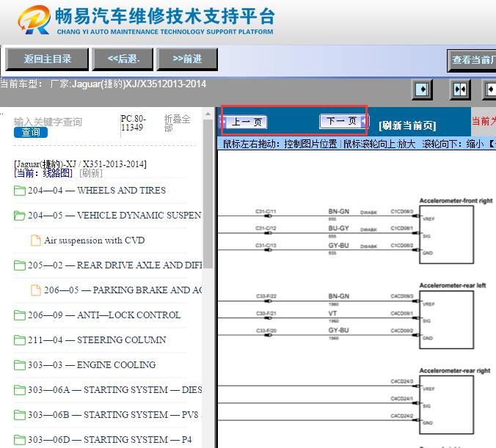496x448 pixels.
Task: Go forward with the >>前进 button
Action: [187, 59]
